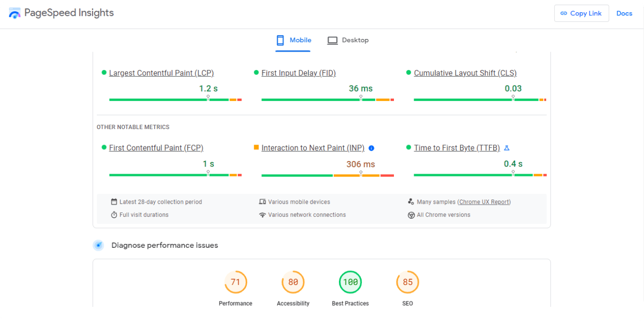Click the experimental flask icon near TTFB
The height and width of the screenshot is (322, 644).
(507, 148)
